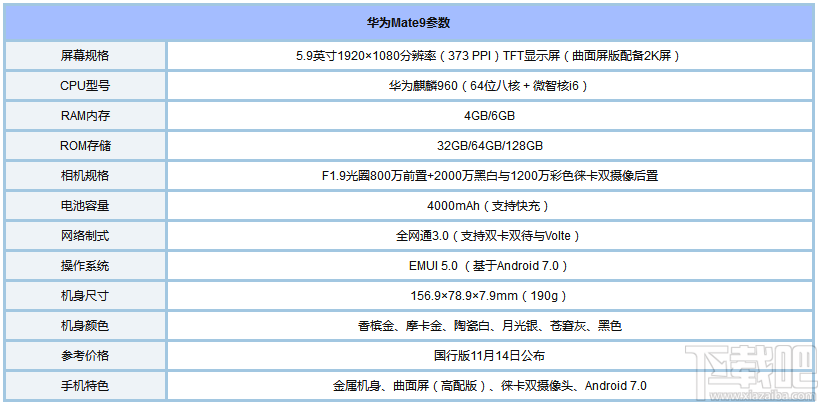Click the F1.9光圈800万前置 camera spec cell

pos(489,176)
